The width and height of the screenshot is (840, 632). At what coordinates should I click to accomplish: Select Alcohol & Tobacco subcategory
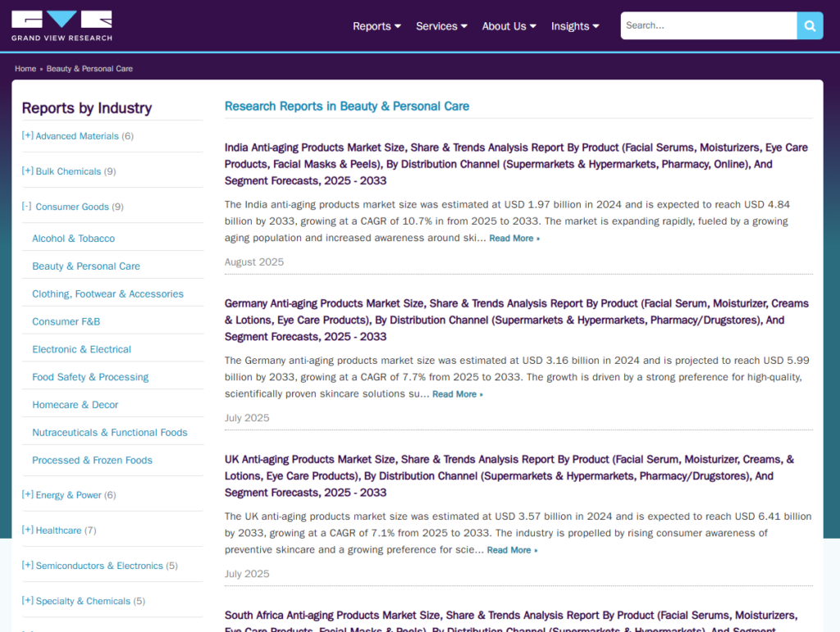[x=73, y=239]
